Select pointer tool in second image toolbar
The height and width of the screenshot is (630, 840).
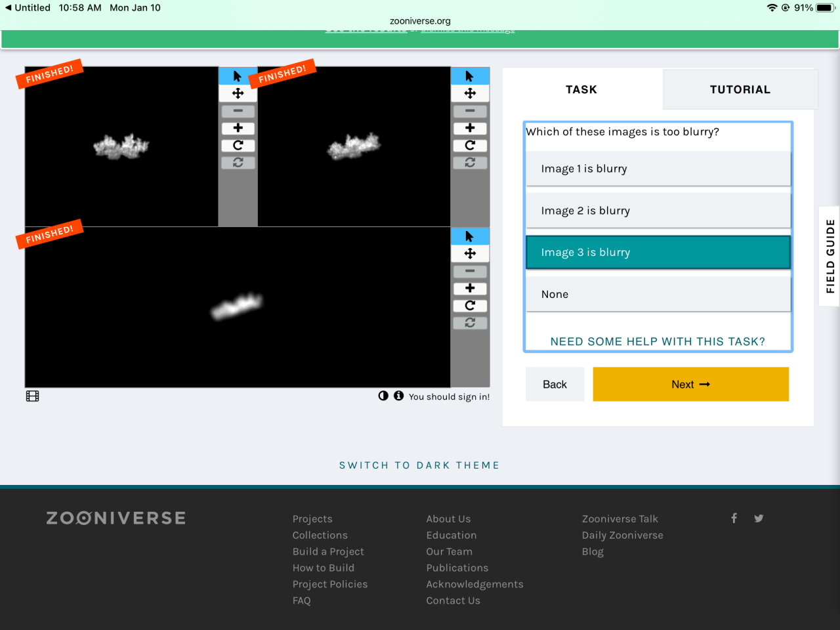[x=470, y=76]
